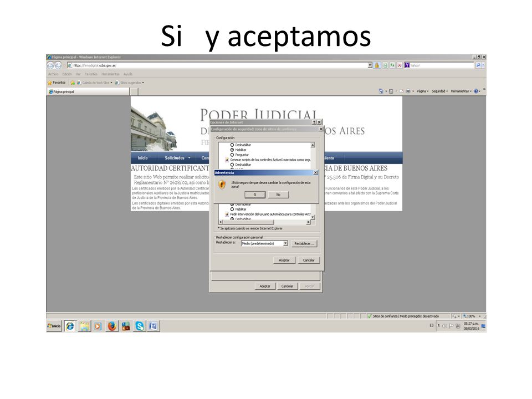This screenshot has width=532, height=399.
Task: Open the Edición menu
Action: [67, 74]
